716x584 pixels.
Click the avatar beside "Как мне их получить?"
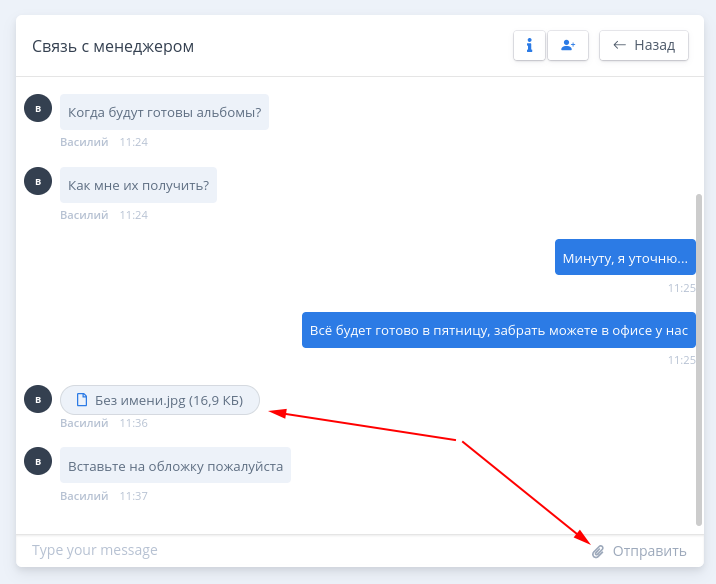pyautogui.click(x=37, y=181)
